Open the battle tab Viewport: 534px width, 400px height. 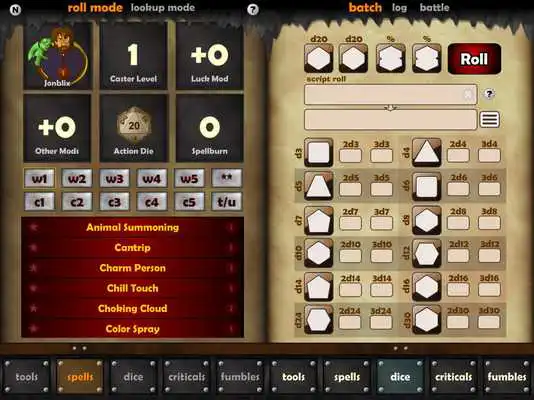(x=435, y=7)
